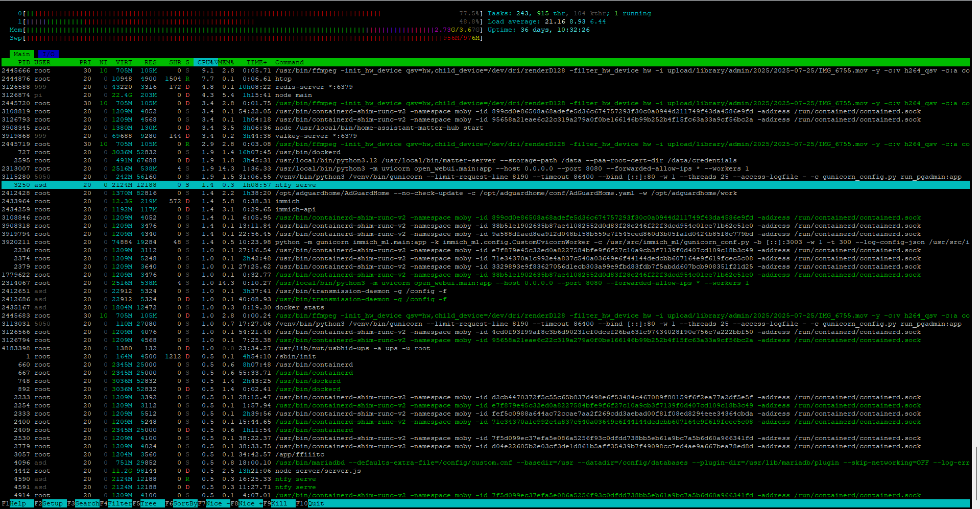
Task: Select the containerd-shim process with PID 2779
Action: coord(486,446)
